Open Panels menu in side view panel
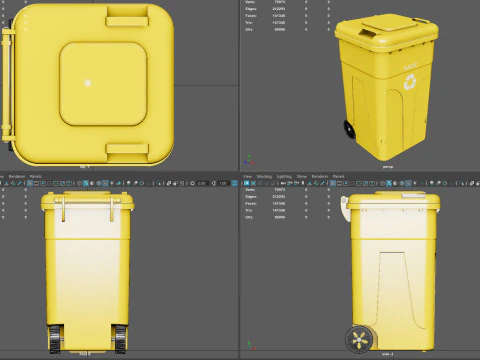This screenshot has width=480, height=360. [338, 176]
